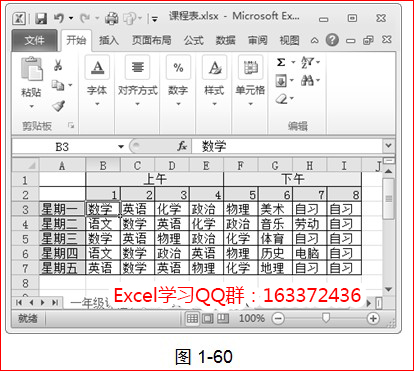This screenshot has width=414, height=371.
Task: Select the merged 上午 cell
Action: point(155,179)
